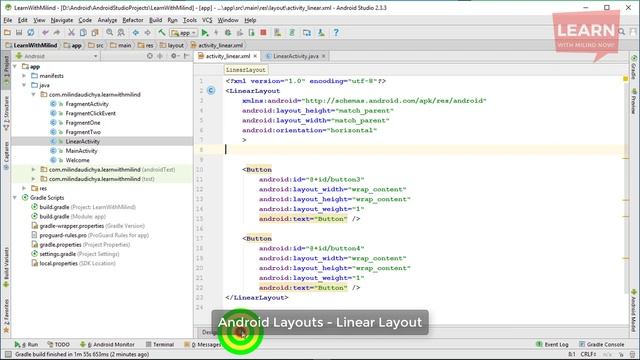Open the SDK Manager toolbar icon

point(321,33)
